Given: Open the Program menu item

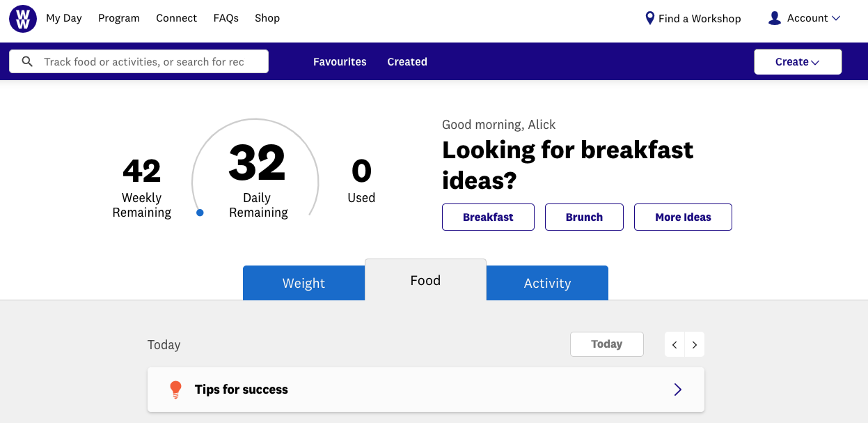Looking at the screenshot, I should [119, 18].
